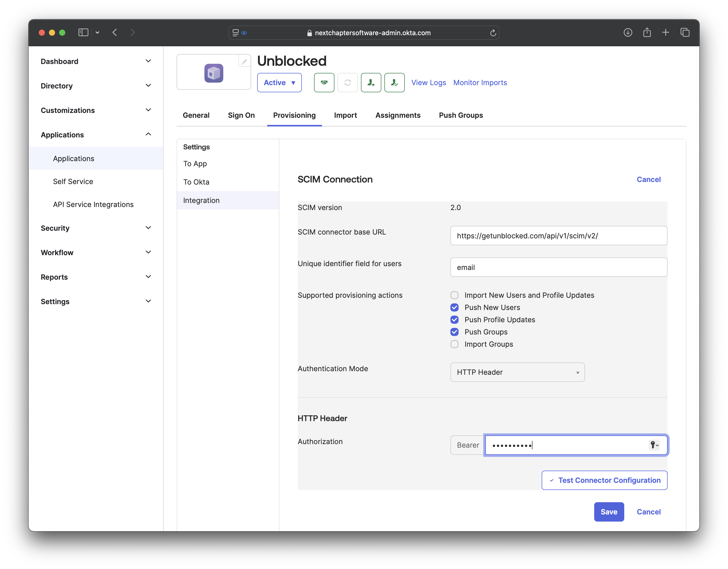Expand the Customizations sidebar section
Image resolution: width=728 pixels, height=569 pixels.
click(x=96, y=110)
